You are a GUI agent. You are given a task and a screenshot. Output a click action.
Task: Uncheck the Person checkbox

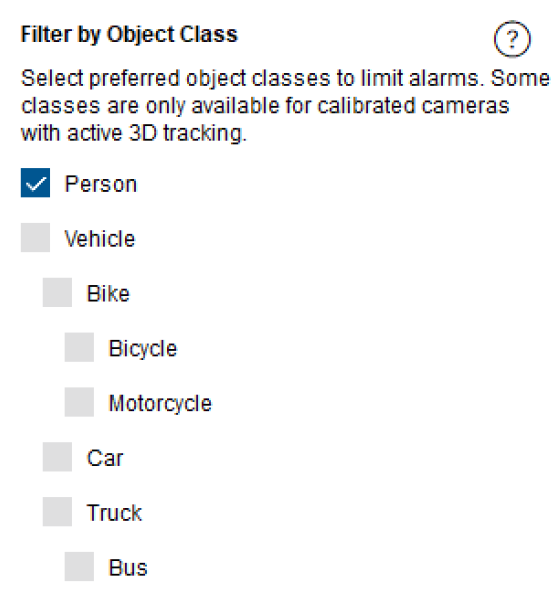point(35,183)
